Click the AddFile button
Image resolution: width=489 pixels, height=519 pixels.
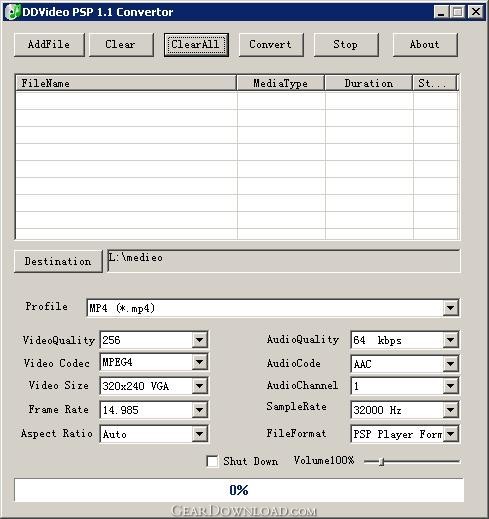(49, 45)
